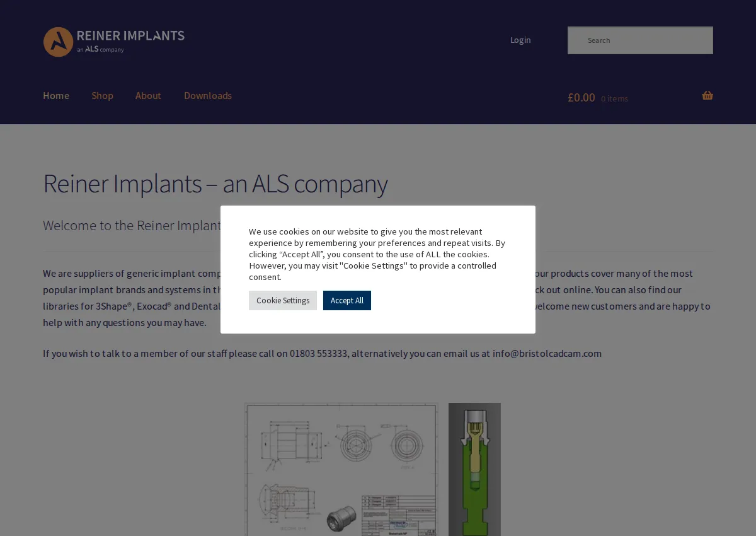Go to the Shop page
Screen dimensions: 756x536
coord(102,96)
